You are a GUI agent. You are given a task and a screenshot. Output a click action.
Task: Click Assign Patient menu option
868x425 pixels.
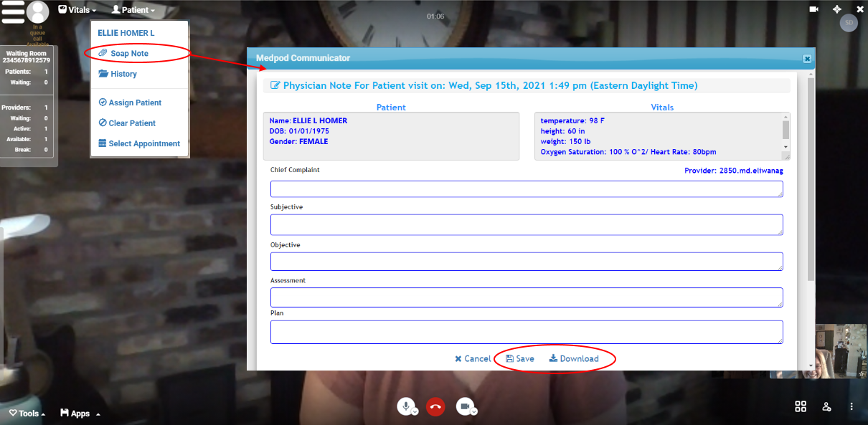[x=134, y=102]
